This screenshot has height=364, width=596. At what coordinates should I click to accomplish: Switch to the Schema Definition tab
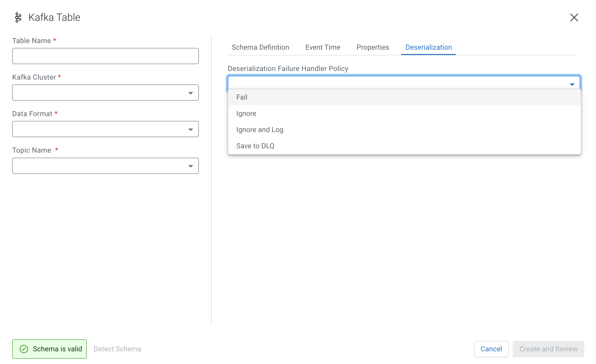pyautogui.click(x=260, y=47)
